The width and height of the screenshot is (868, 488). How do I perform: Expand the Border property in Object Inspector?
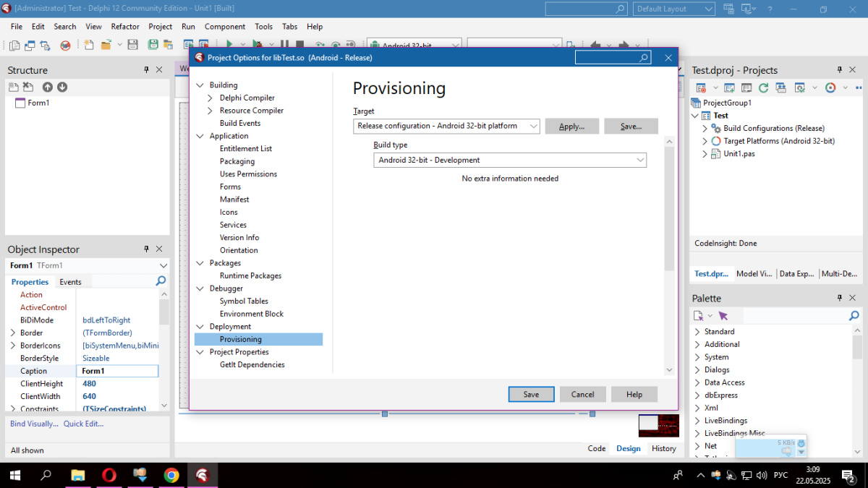[12, 333]
